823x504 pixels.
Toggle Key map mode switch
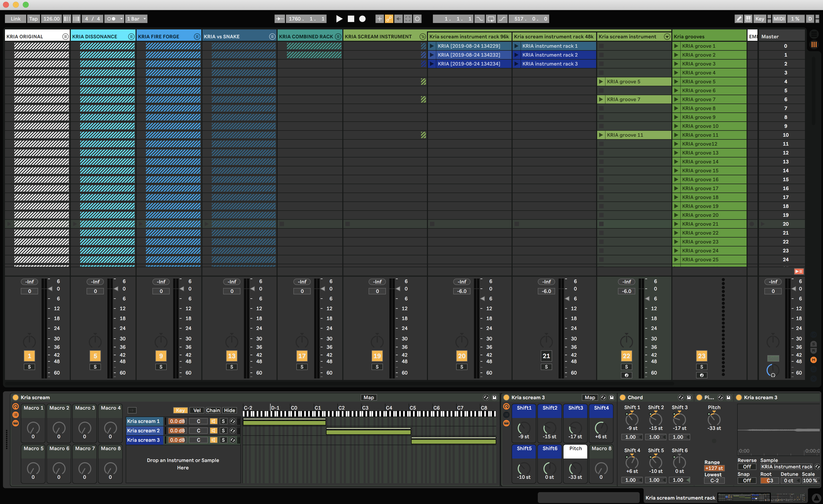coord(759,19)
